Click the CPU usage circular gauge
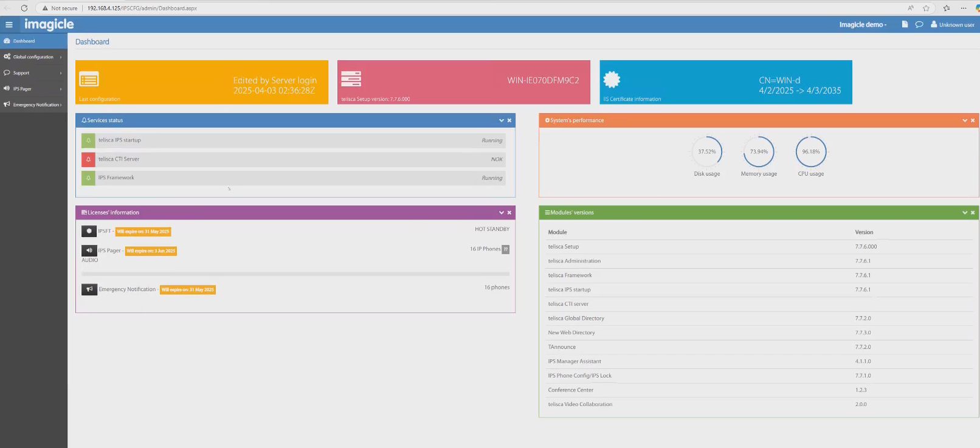This screenshot has width=980, height=448. pos(811,152)
